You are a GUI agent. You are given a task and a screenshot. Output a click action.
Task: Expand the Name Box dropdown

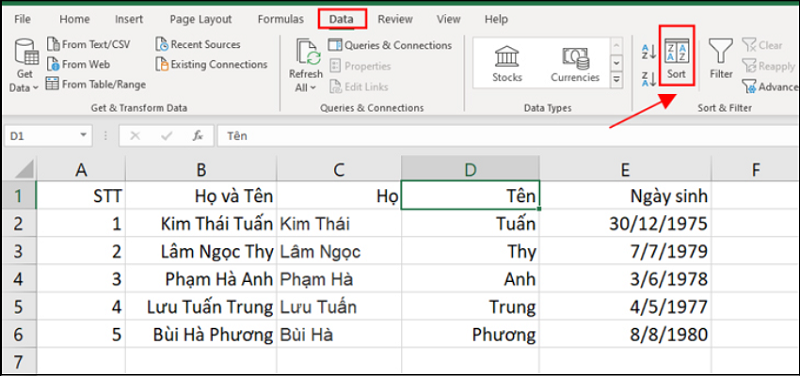83,136
